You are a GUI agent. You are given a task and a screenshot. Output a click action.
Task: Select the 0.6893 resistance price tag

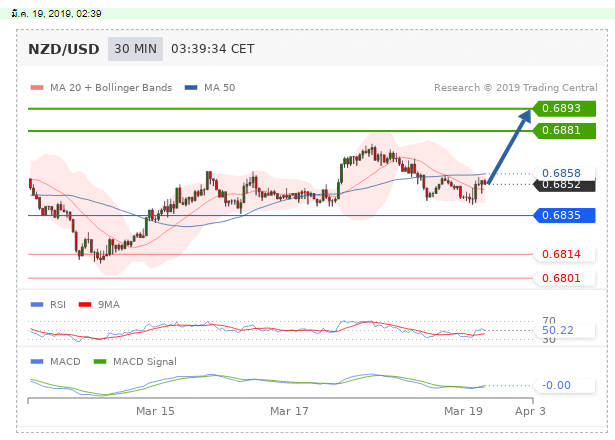click(564, 108)
